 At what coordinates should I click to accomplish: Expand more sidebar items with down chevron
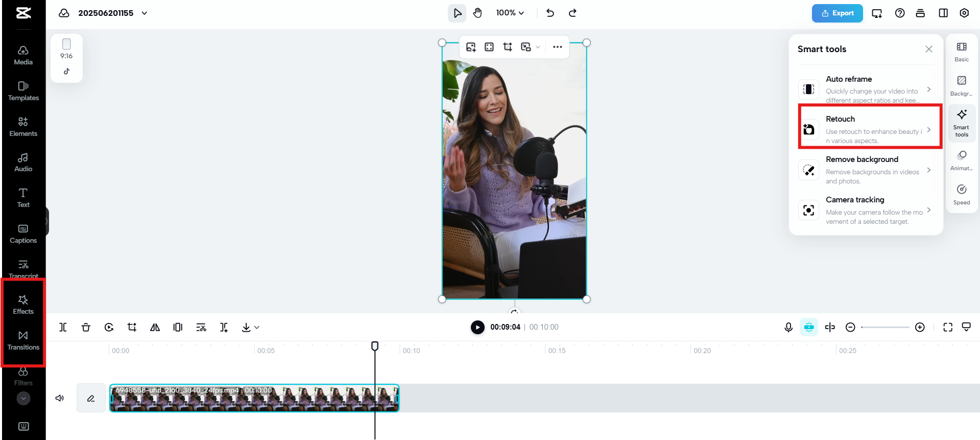tap(23, 398)
